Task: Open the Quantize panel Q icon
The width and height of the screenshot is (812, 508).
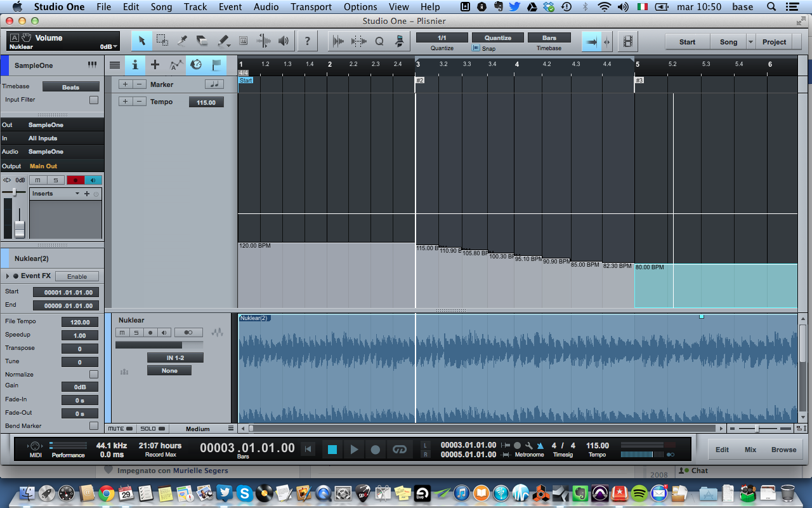Action: point(379,41)
